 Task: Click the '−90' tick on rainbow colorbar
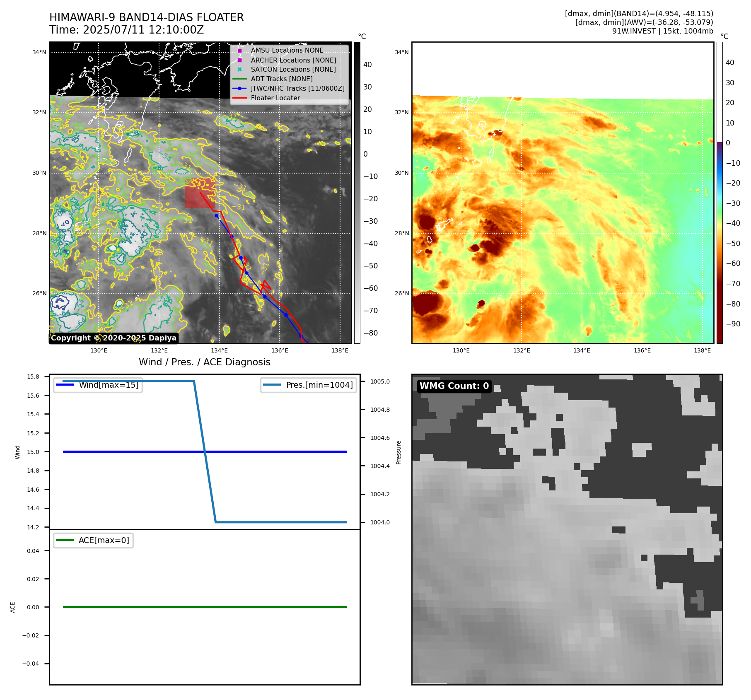(x=733, y=324)
